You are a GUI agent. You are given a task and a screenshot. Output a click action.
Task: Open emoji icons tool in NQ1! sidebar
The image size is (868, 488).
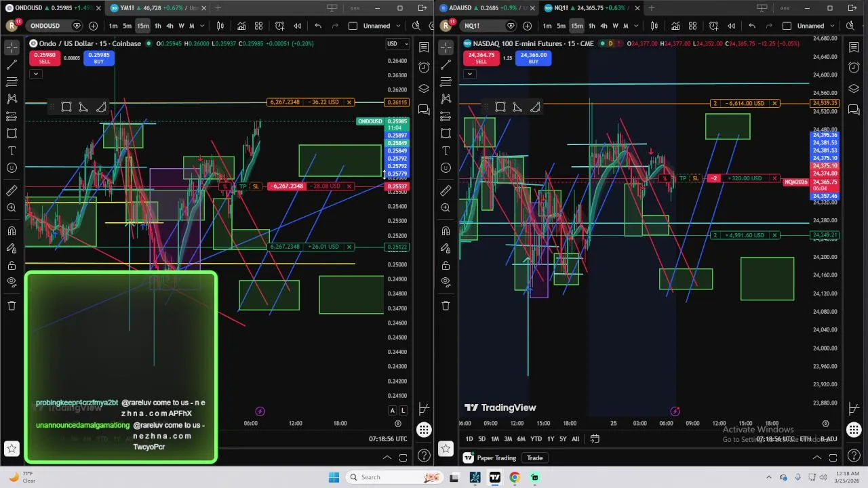pyautogui.click(x=446, y=167)
